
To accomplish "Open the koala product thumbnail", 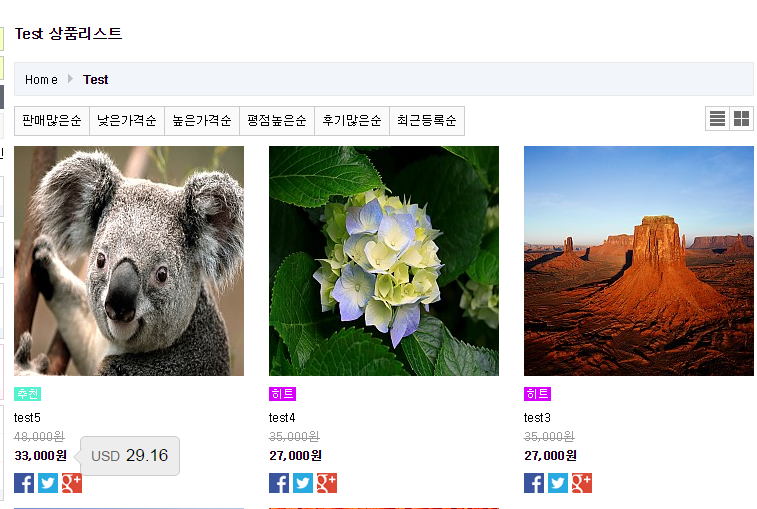I will click(129, 261).
